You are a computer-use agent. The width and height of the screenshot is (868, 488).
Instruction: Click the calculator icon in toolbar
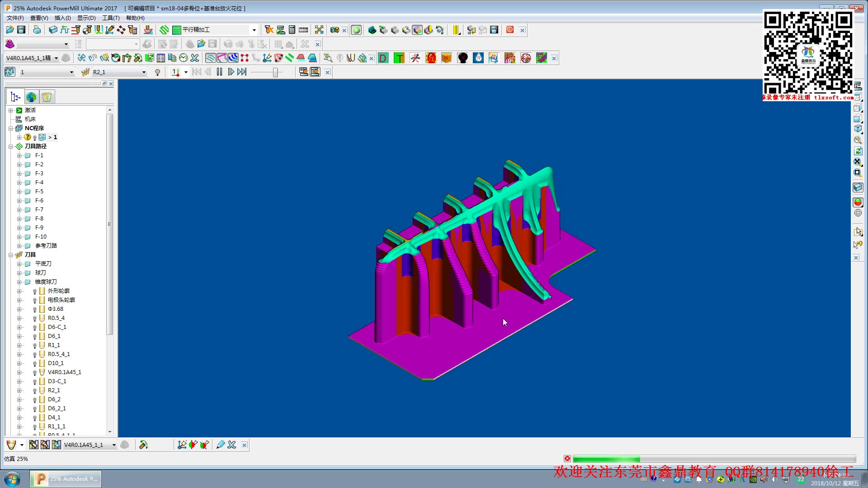click(x=292, y=30)
